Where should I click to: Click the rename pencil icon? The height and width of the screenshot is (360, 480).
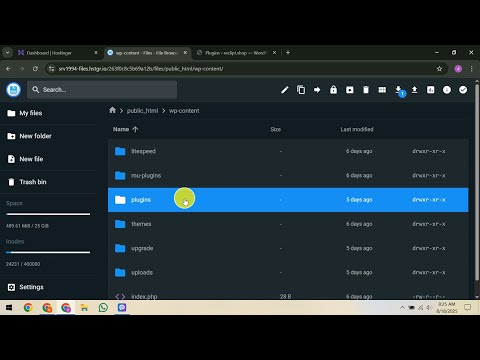coord(285,90)
